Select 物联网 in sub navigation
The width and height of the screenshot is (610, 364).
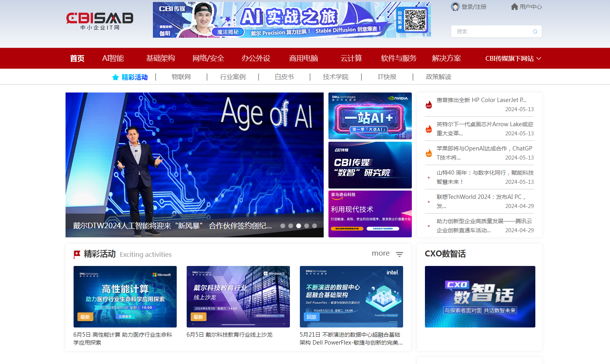181,77
